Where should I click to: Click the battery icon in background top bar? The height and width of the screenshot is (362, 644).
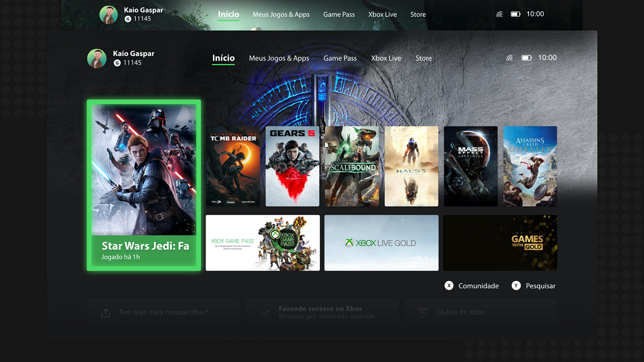tap(516, 14)
